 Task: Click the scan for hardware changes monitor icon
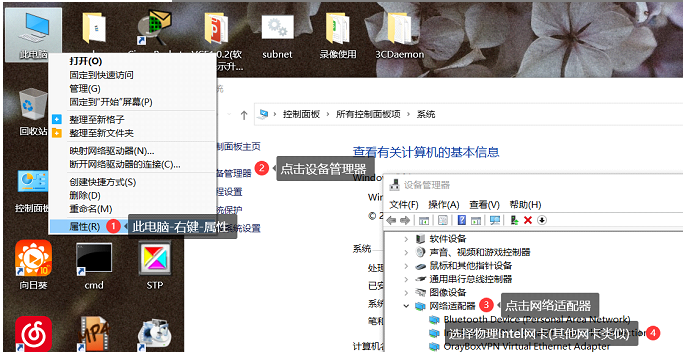click(494, 220)
